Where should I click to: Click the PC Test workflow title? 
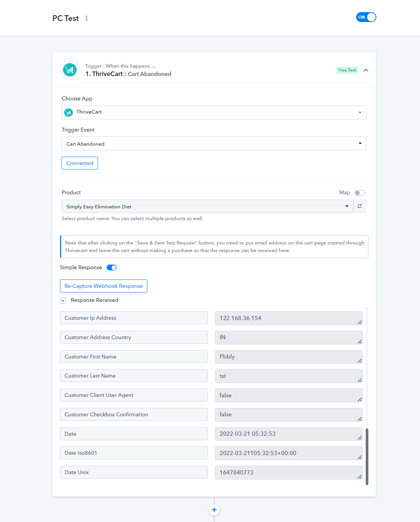pos(66,18)
